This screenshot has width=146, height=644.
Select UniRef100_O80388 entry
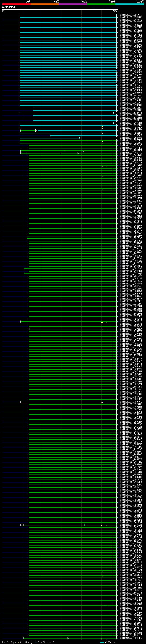click(131, 206)
